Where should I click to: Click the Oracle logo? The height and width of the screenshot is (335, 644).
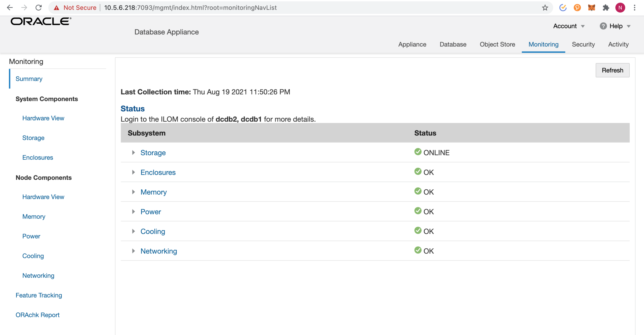tap(41, 21)
